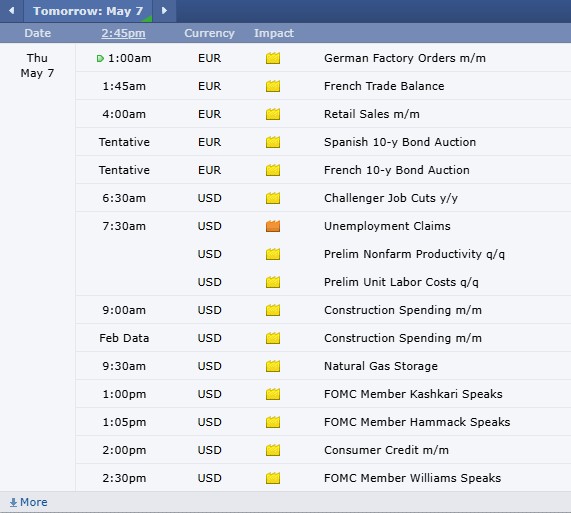This screenshot has height=513, width=571.
Task: Open the Retail Sales m/m event
Action: [372, 114]
